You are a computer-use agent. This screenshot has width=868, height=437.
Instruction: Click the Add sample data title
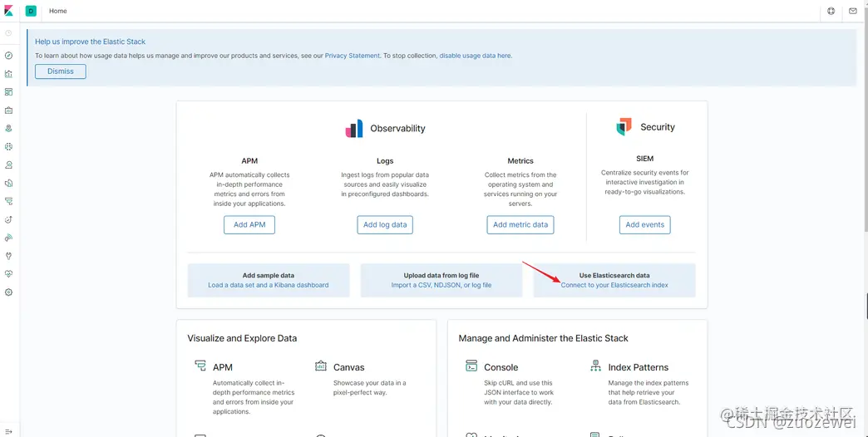(269, 276)
